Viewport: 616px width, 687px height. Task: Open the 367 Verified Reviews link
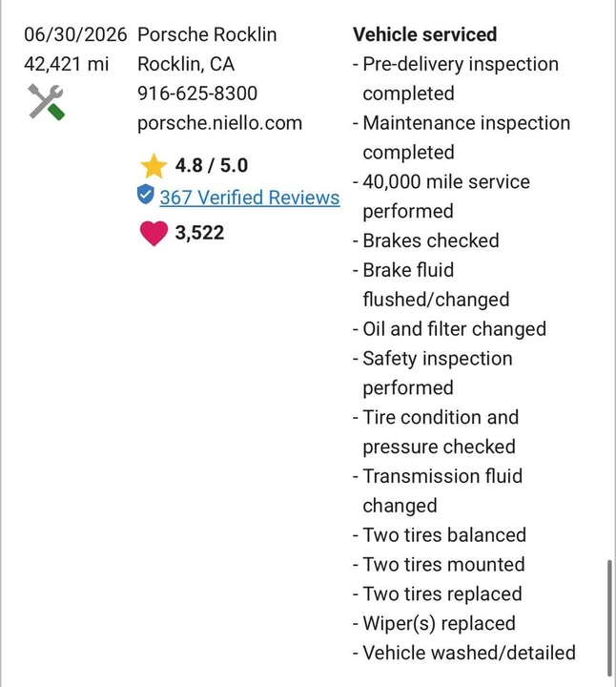click(x=250, y=198)
